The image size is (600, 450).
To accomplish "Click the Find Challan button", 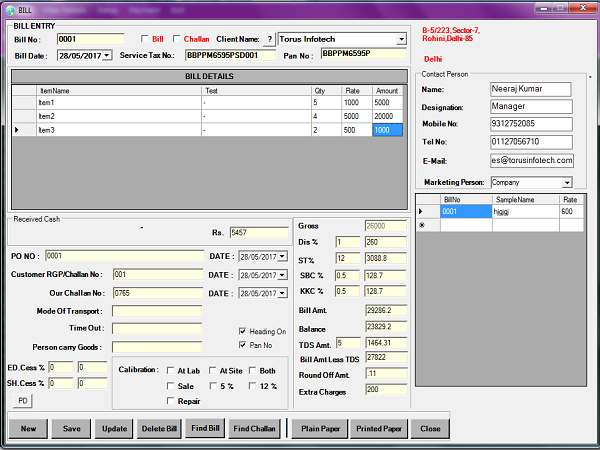I will click(x=254, y=429).
